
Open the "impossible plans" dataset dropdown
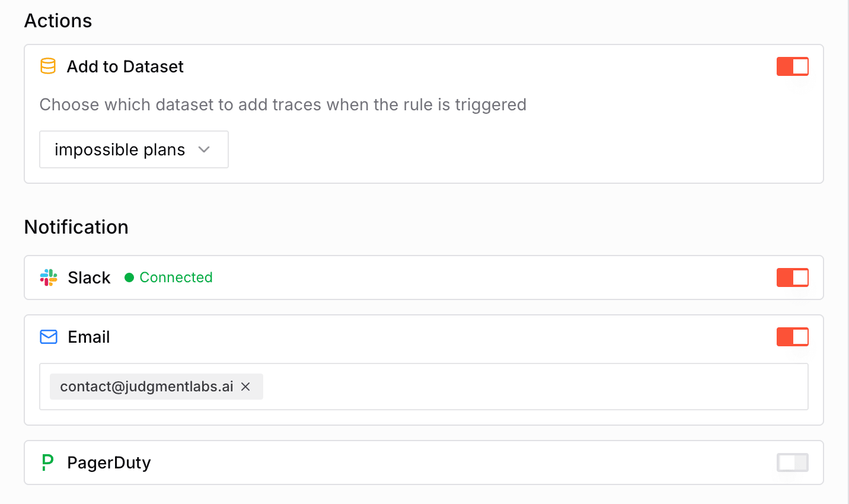[120, 149]
